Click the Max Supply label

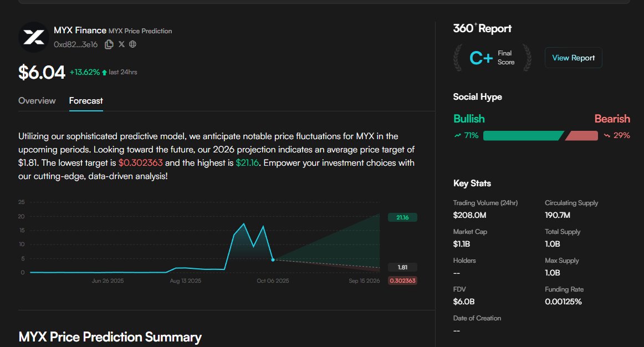[562, 261]
